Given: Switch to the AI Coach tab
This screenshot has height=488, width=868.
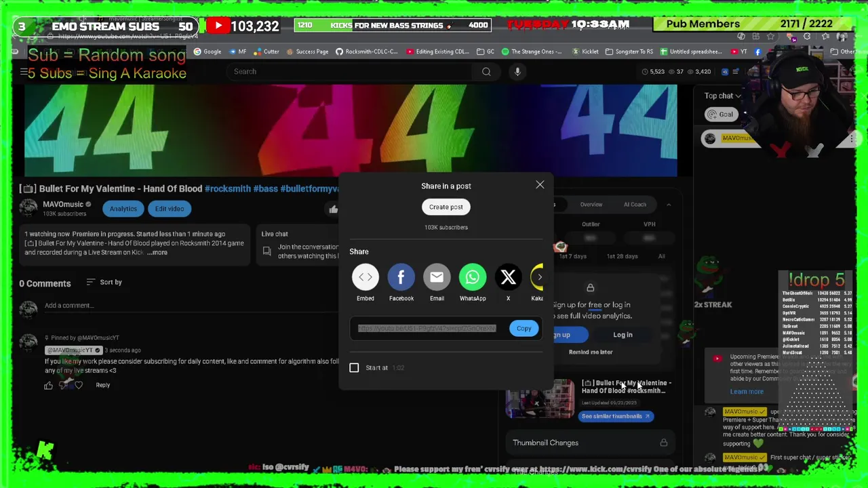Looking at the screenshot, I should [635, 204].
